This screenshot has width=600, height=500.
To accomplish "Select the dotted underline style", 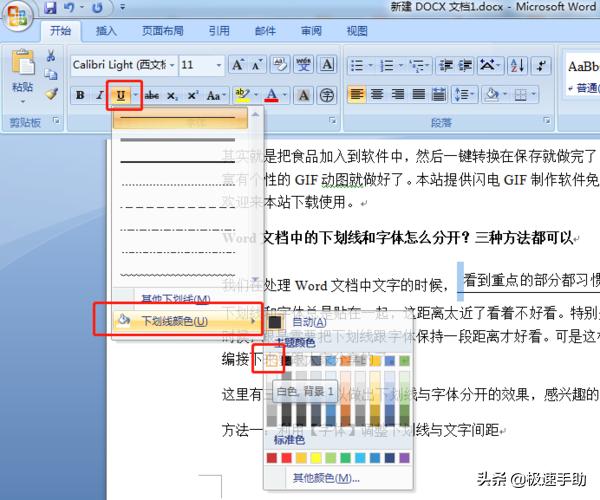I will click(x=178, y=184).
